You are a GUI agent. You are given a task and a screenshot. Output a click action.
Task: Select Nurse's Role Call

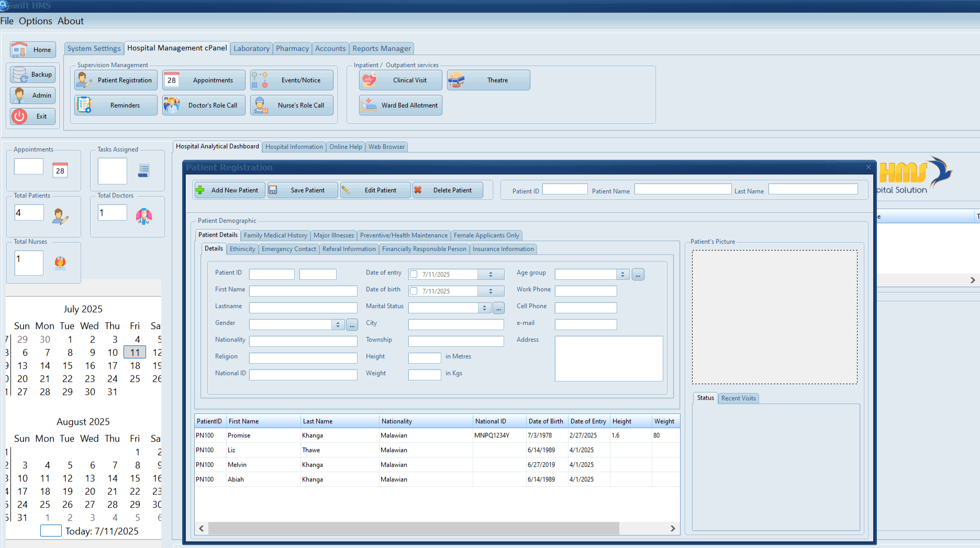click(292, 105)
